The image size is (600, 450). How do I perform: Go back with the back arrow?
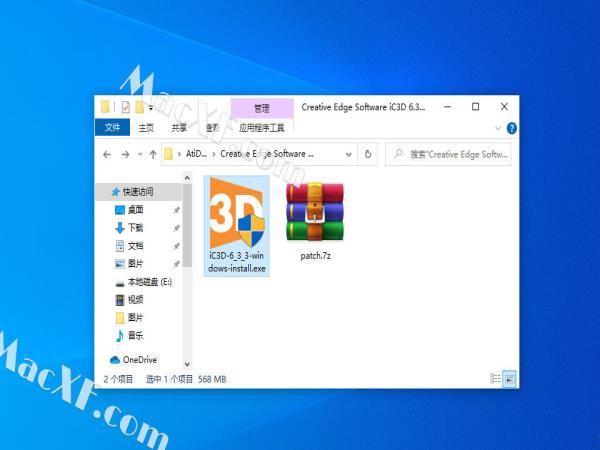pyautogui.click(x=107, y=155)
